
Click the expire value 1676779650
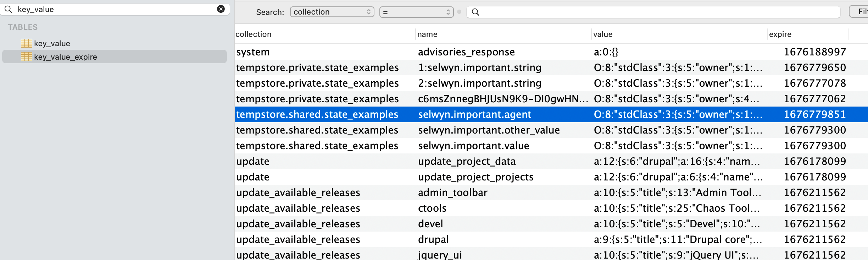[x=815, y=67]
